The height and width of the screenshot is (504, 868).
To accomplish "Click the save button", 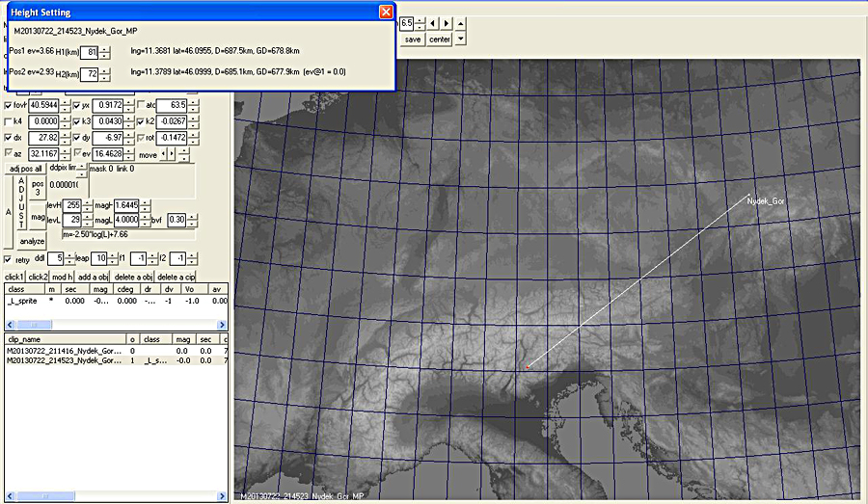I will click(x=413, y=40).
